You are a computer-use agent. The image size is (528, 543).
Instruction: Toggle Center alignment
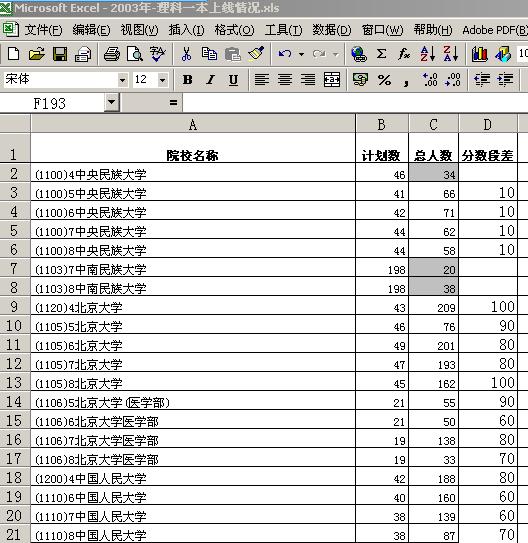pos(285,80)
